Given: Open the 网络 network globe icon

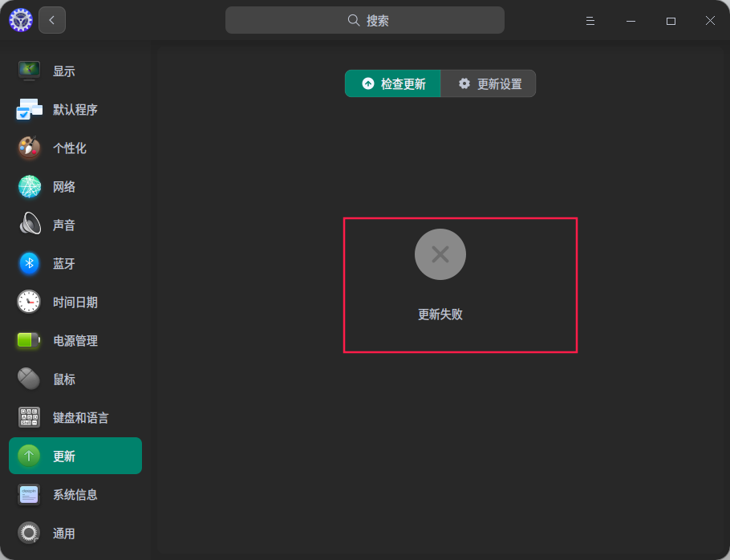Looking at the screenshot, I should [30, 187].
